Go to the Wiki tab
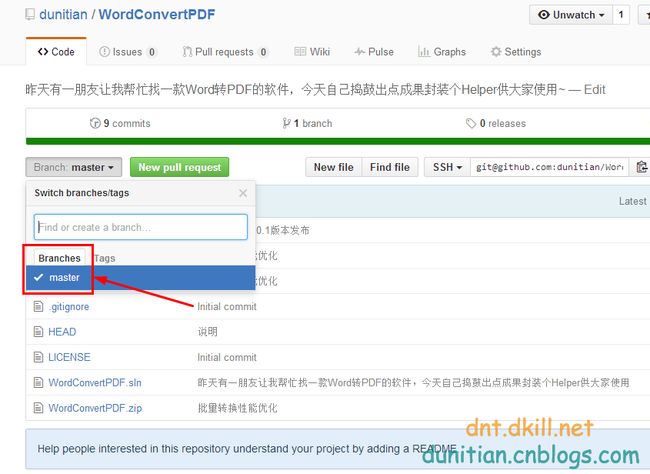 click(x=312, y=52)
